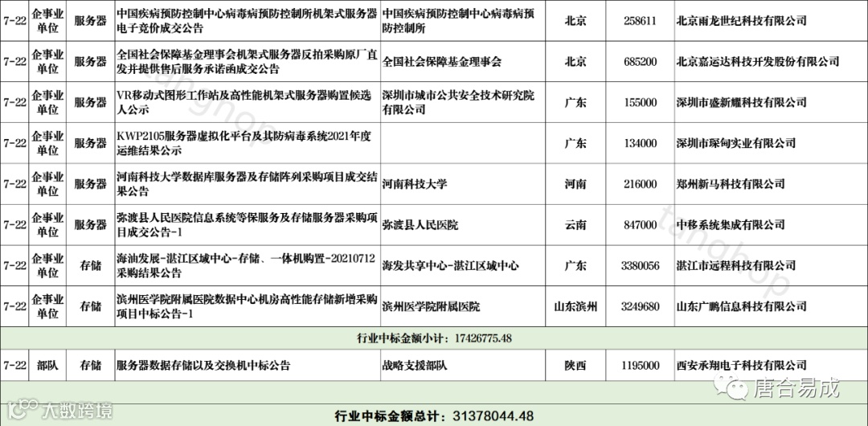This screenshot has height=426, width=868.
Task: Select the total row 行业中标金额总计: 31378044.48
Action: tap(434, 416)
